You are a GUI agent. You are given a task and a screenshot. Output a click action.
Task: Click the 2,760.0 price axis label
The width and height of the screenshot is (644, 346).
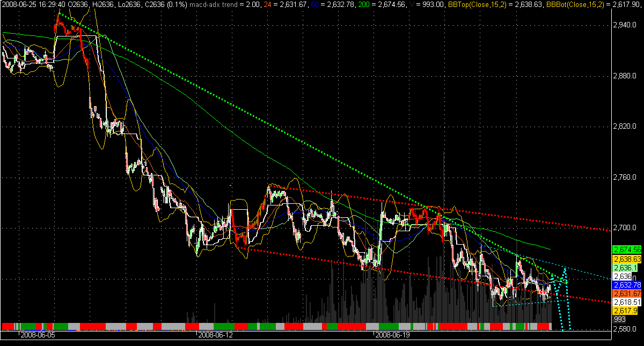626,178
